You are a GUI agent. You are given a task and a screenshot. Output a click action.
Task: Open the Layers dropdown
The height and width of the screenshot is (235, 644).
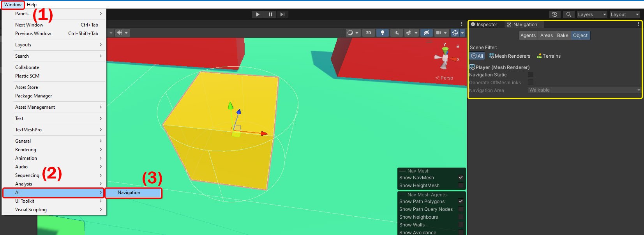pyautogui.click(x=591, y=14)
